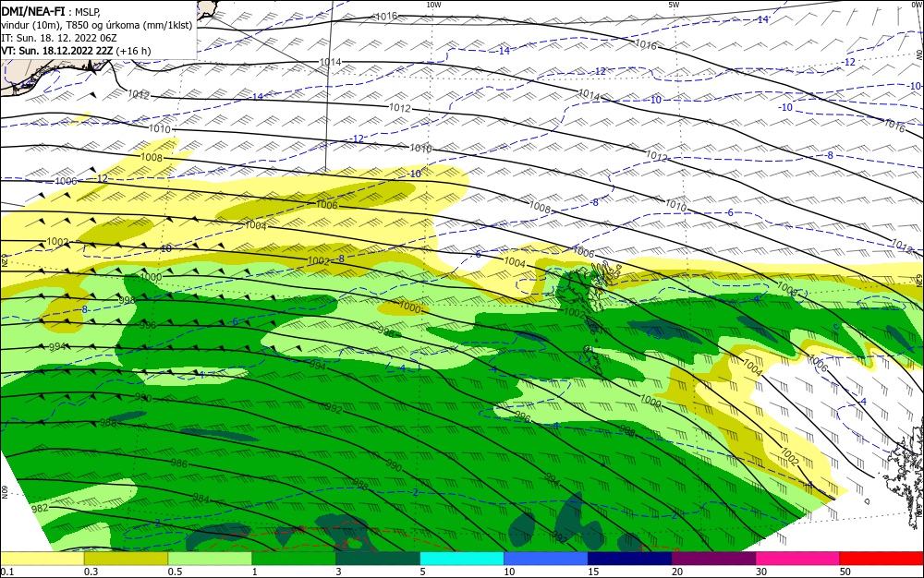Click the "IT: Sun. 18. 12. 2022 06Z" line
The width and height of the screenshot is (924, 578).
coord(59,38)
